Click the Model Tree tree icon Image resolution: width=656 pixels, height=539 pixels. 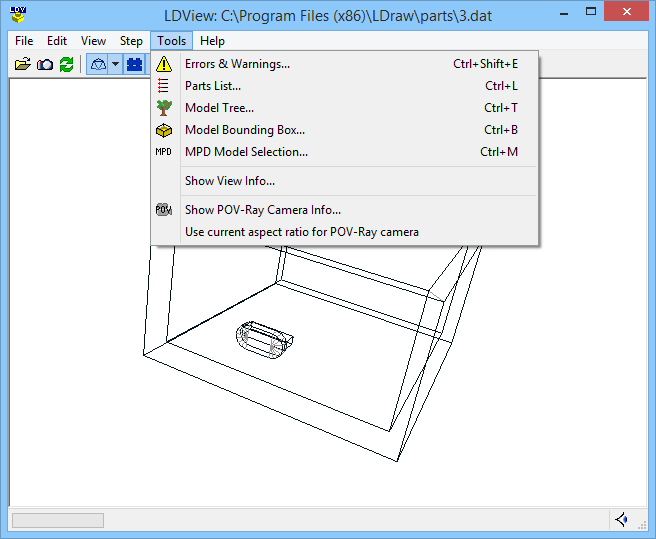pos(164,108)
